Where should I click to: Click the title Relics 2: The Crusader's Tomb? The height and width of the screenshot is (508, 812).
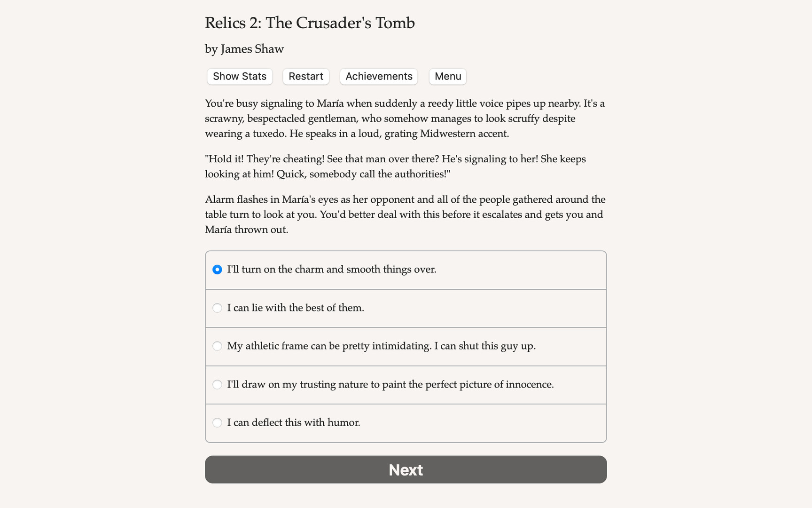click(310, 23)
